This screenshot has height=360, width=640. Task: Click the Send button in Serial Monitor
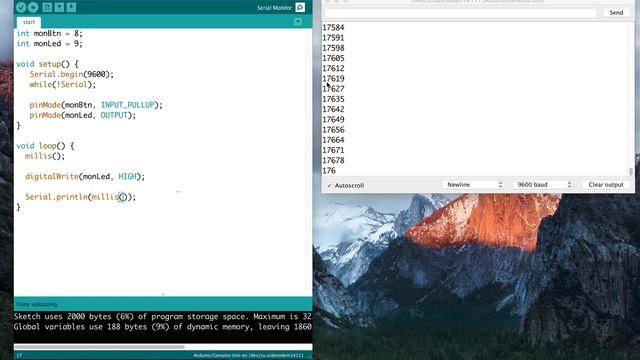[x=616, y=13]
